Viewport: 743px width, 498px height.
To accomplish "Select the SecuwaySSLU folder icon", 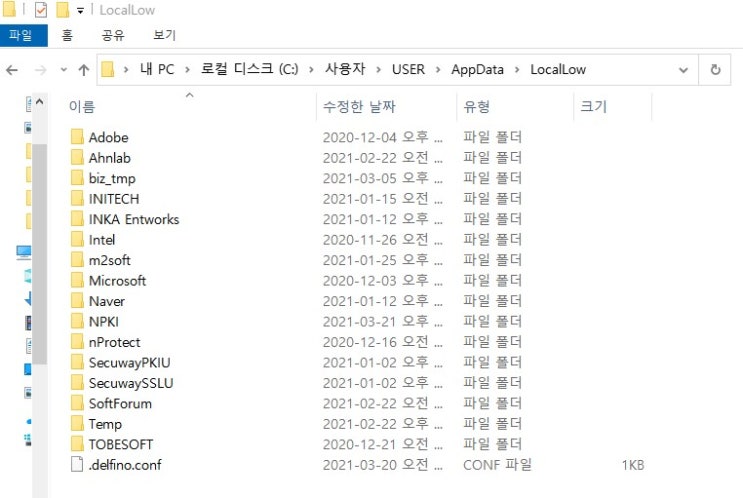I will click(x=77, y=382).
